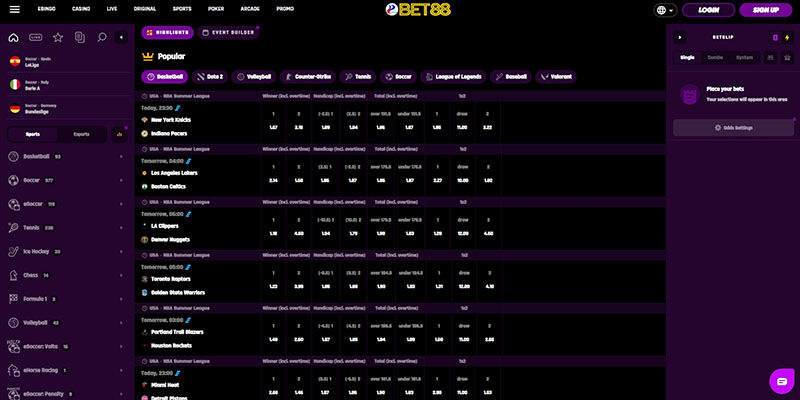Image resolution: width=800 pixels, height=400 pixels.
Task: Click the Ice Hockey stick icon
Action: pyautogui.click(x=13, y=252)
